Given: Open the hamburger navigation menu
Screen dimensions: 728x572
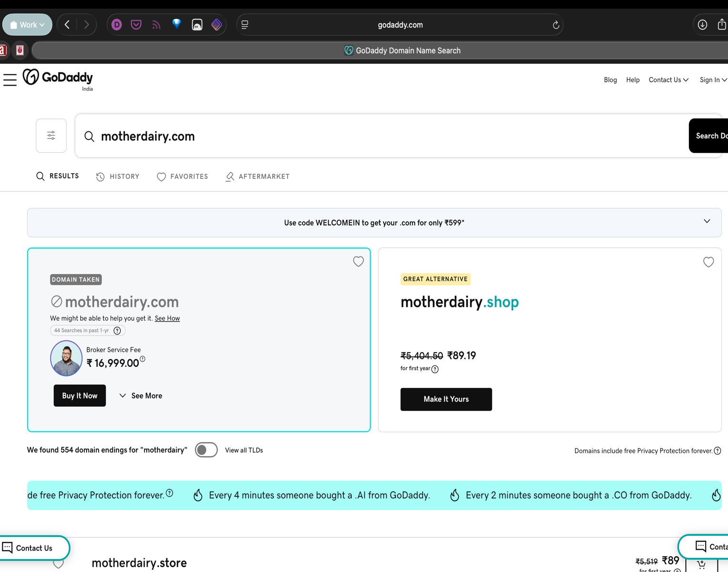Looking at the screenshot, I should [x=10, y=80].
